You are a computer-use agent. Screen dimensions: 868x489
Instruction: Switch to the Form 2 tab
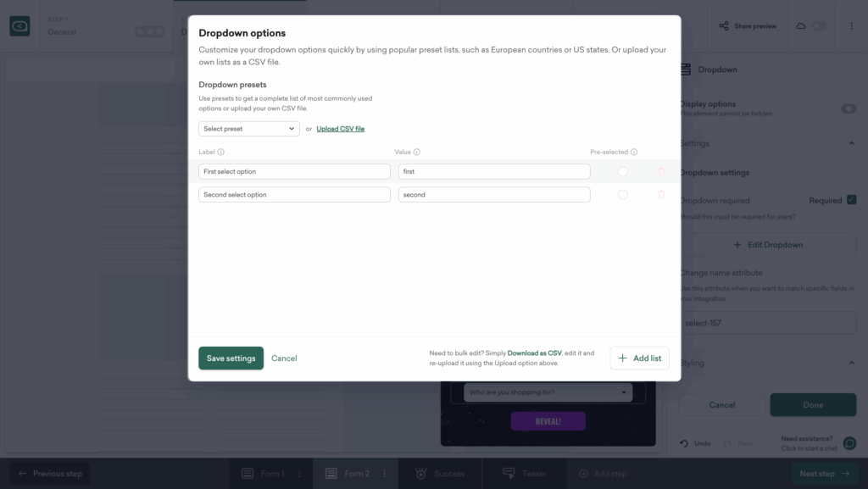(355, 474)
